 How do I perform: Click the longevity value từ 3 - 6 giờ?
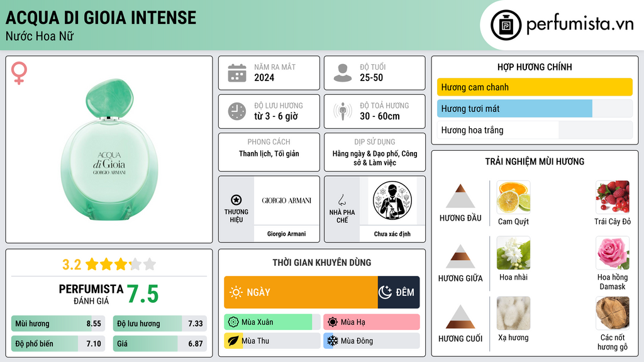(276, 116)
